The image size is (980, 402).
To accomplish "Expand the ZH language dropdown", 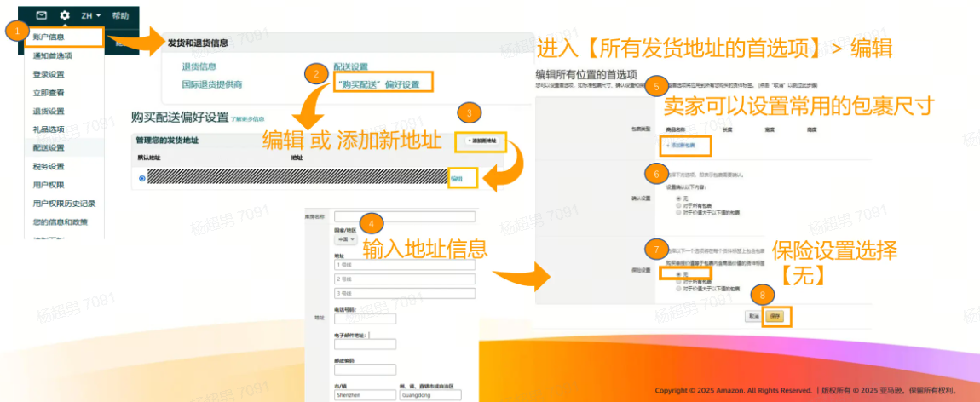I will coord(89,15).
